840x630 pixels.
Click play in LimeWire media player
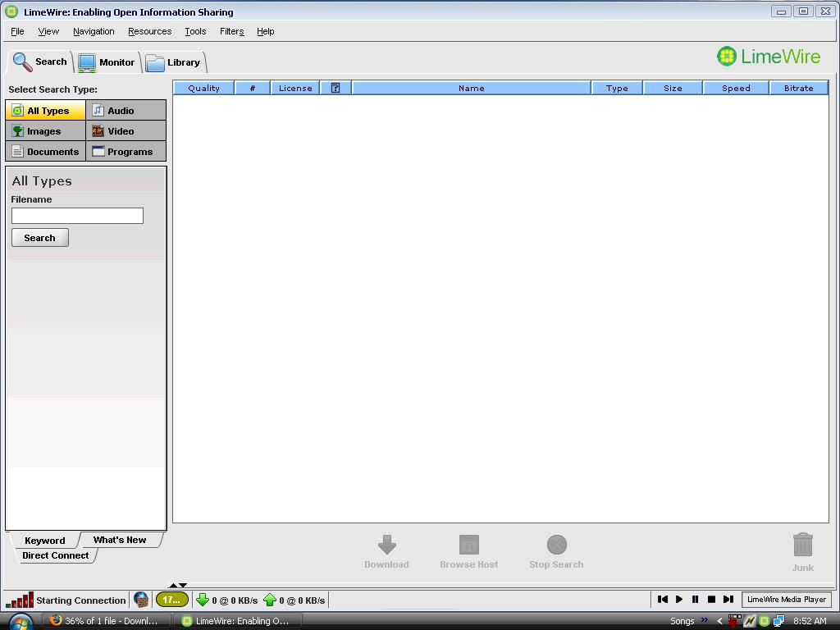pos(678,600)
